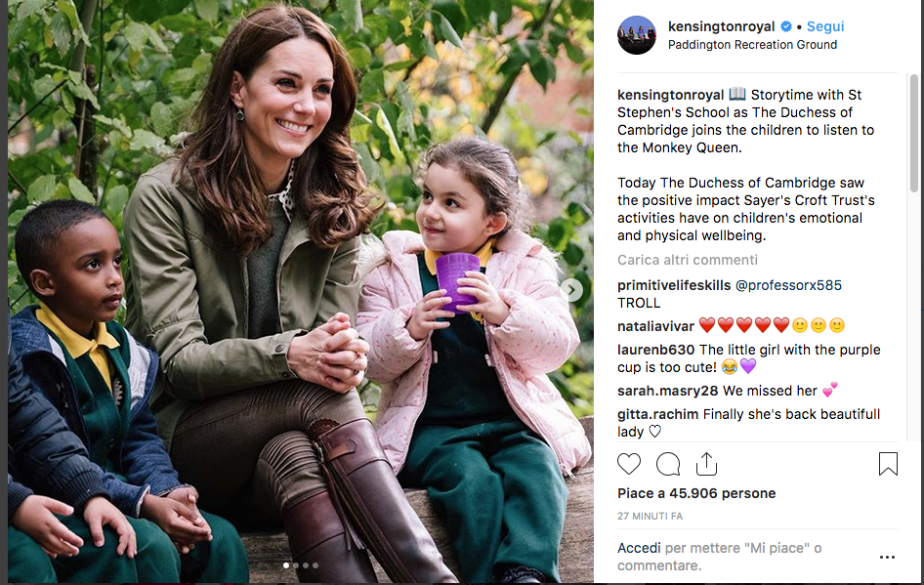
Task: Share the post via share icon
Action: [706, 464]
